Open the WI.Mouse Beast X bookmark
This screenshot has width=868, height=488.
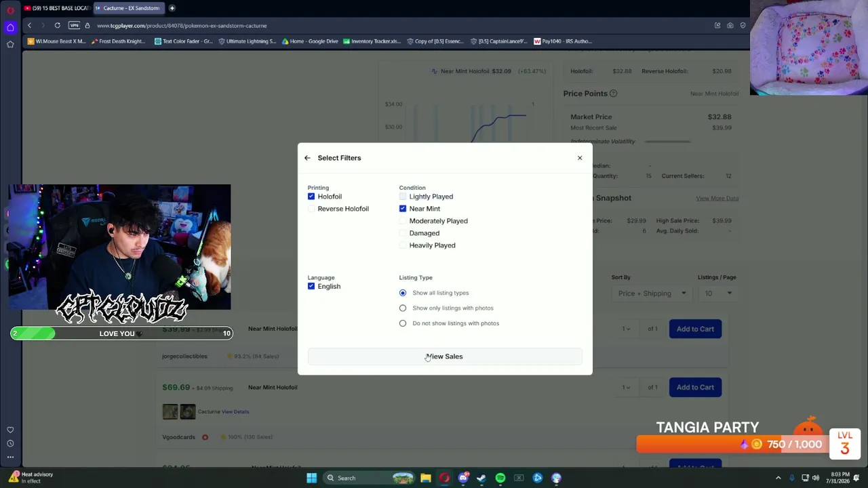tap(57, 41)
